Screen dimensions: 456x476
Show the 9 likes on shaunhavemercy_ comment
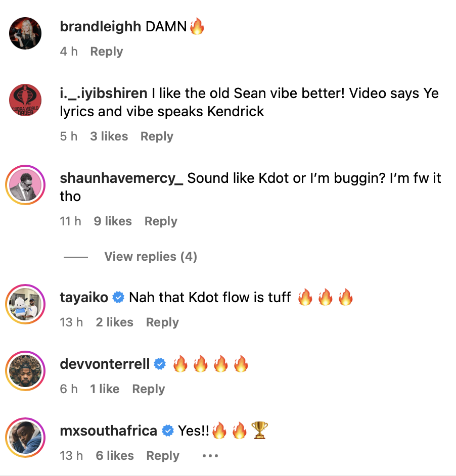point(113,221)
